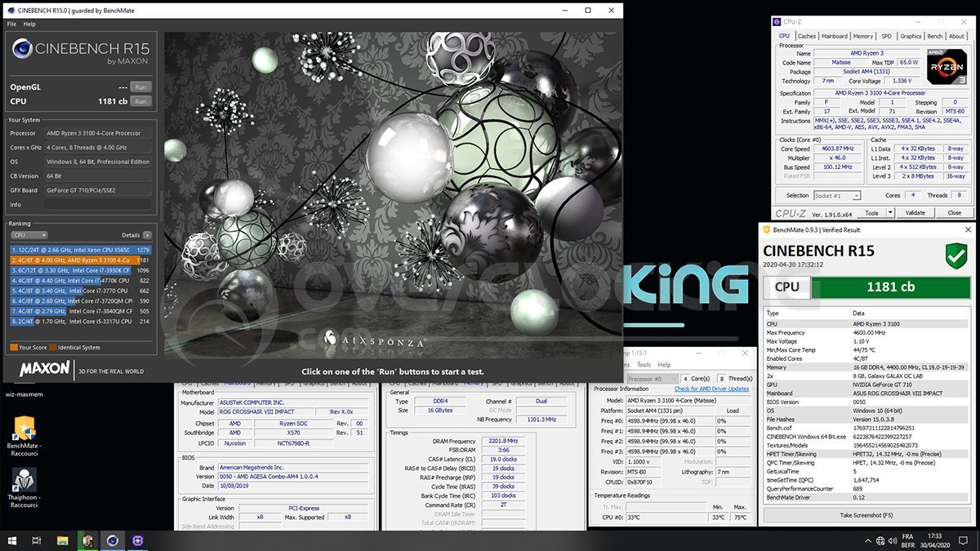Switch to Bench tab in top CPU-Z window
The image size is (980, 551).
coord(935,36)
